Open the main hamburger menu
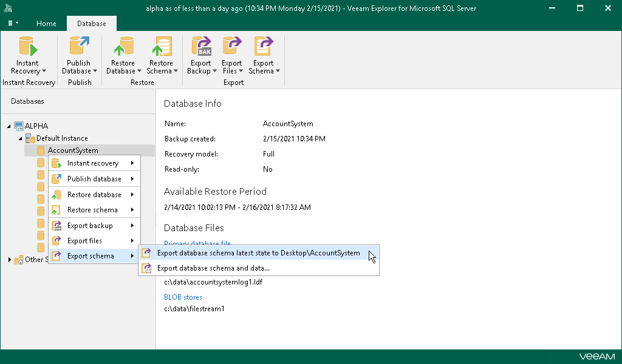This screenshot has height=364, width=622. click(13, 24)
